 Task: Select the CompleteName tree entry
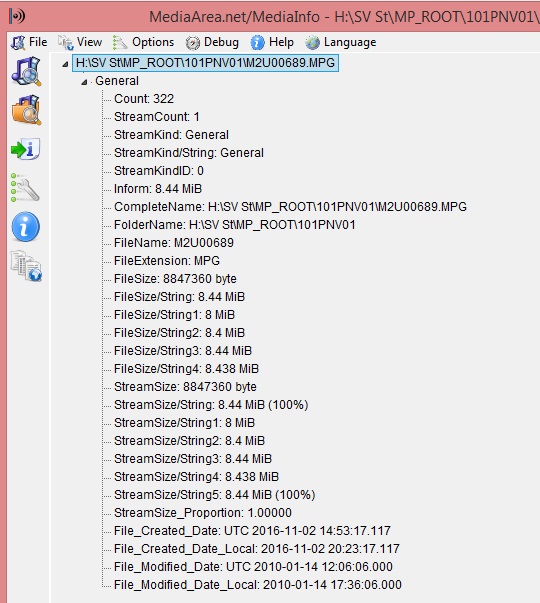point(290,207)
